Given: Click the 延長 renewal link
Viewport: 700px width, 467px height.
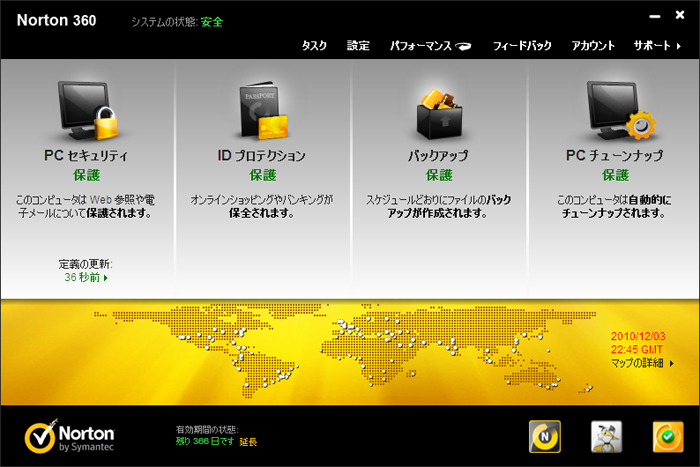Looking at the screenshot, I should [x=248, y=442].
